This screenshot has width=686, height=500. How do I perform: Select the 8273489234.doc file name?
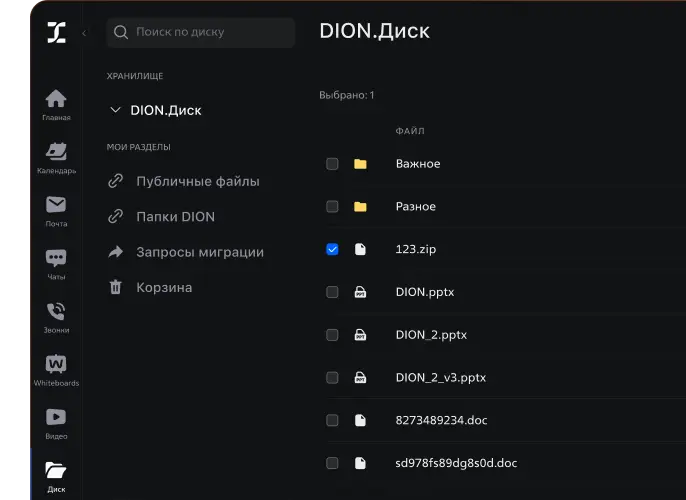[441, 420]
